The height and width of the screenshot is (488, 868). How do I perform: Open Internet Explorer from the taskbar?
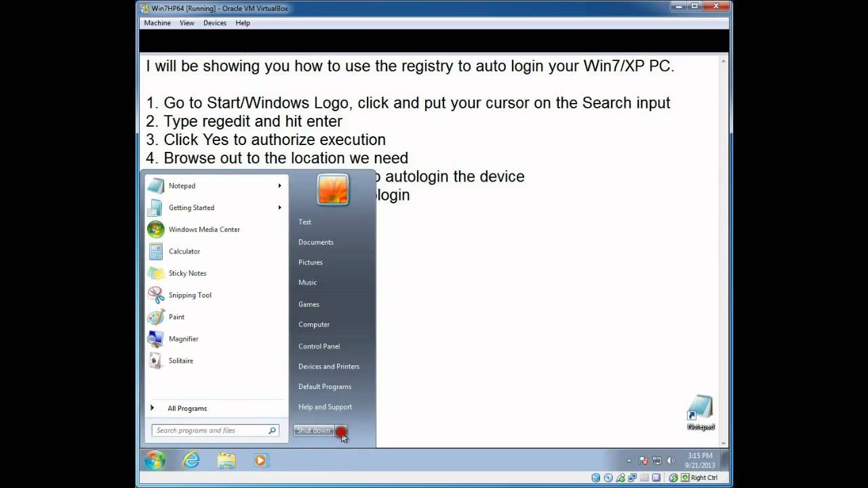click(192, 461)
